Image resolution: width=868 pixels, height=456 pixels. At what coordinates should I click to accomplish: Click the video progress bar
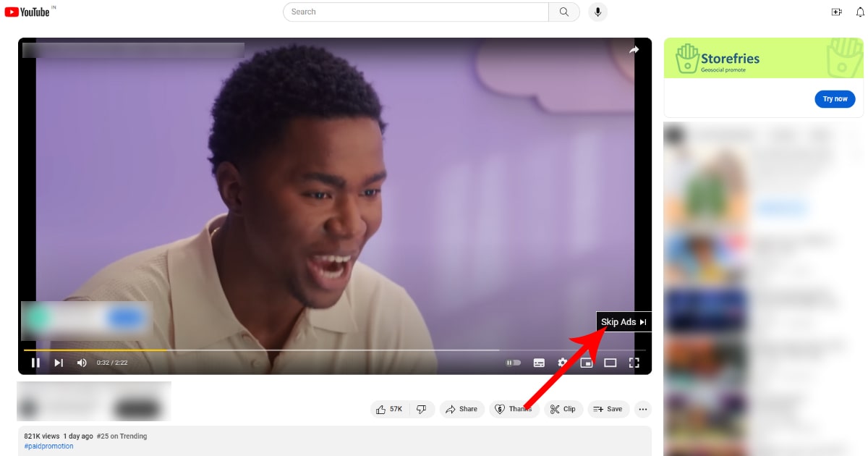(x=289, y=350)
